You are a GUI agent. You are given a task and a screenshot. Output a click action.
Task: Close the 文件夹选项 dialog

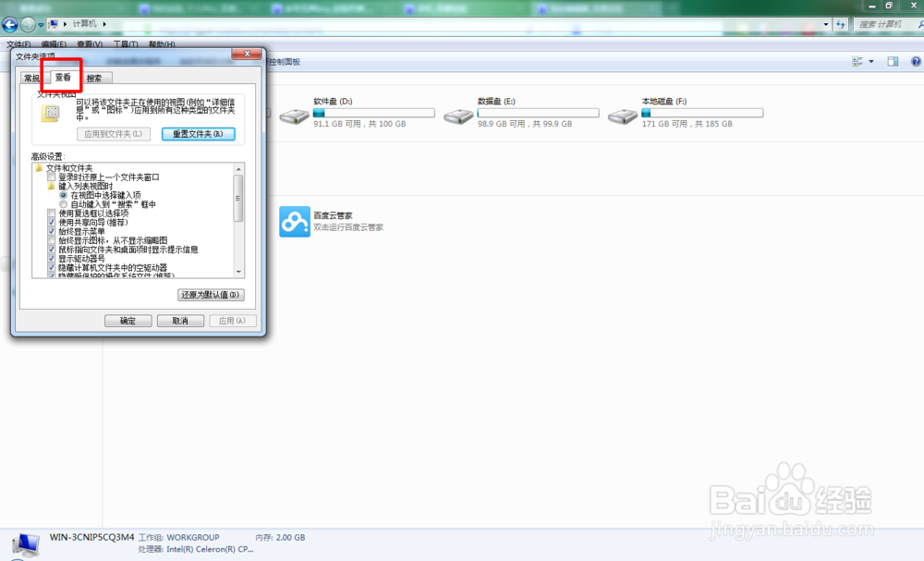(247, 54)
